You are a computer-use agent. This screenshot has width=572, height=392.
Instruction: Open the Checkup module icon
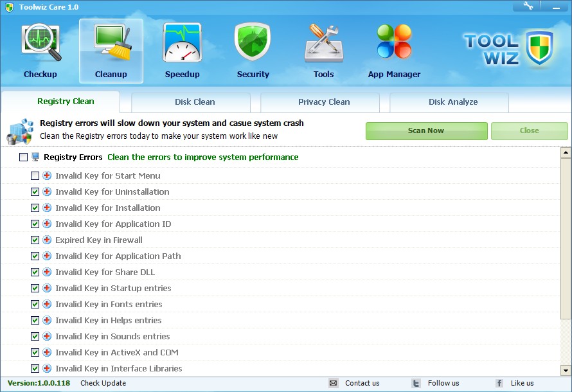(x=41, y=42)
